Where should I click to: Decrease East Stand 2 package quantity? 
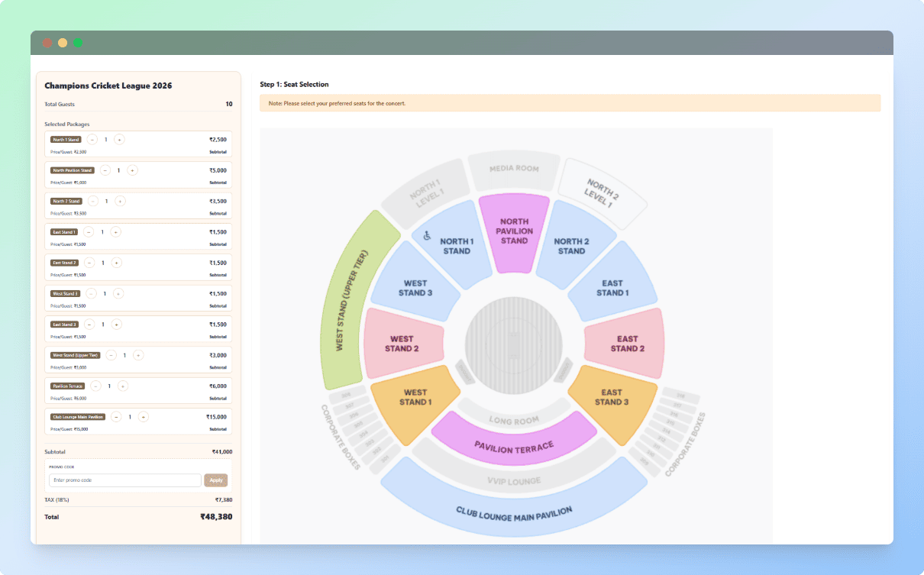point(89,263)
